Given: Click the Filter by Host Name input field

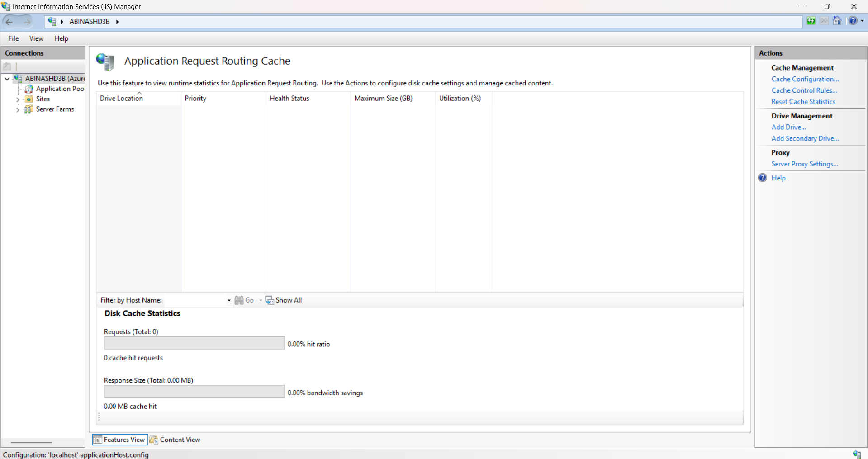Looking at the screenshot, I should (194, 300).
